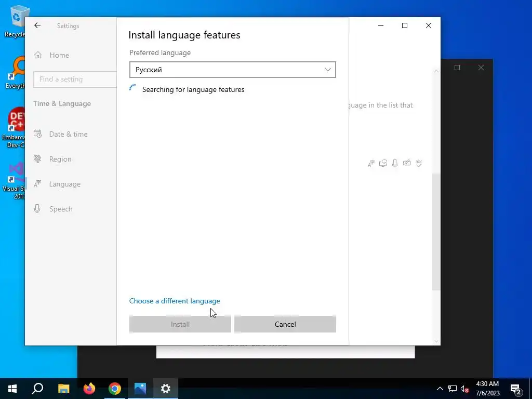Image resolution: width=532 pixels, height=399 pixels.
Task: Launch Google Chrome from taskbar
Action: [x=115, y=389]
